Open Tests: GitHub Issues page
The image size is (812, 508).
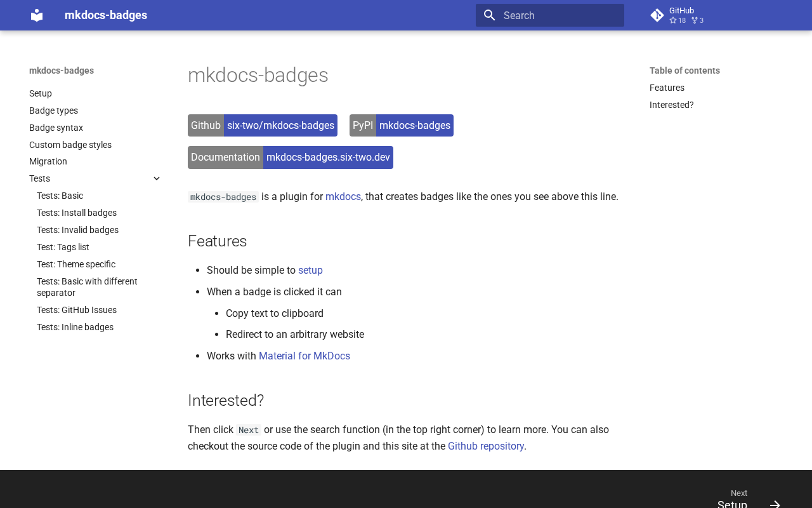point(77,310)
